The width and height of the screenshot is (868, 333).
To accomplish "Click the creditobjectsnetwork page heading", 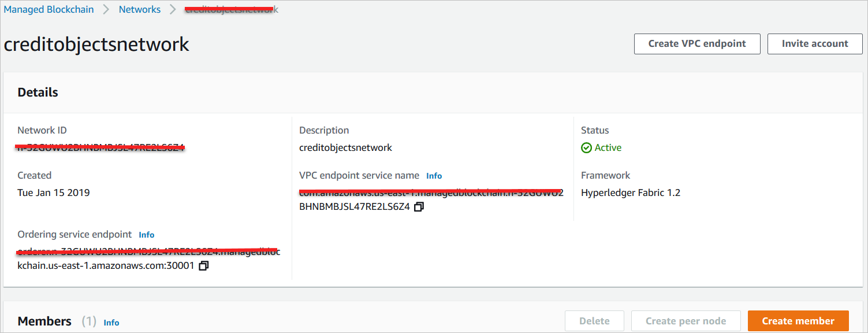I will [x=96, y=45].
